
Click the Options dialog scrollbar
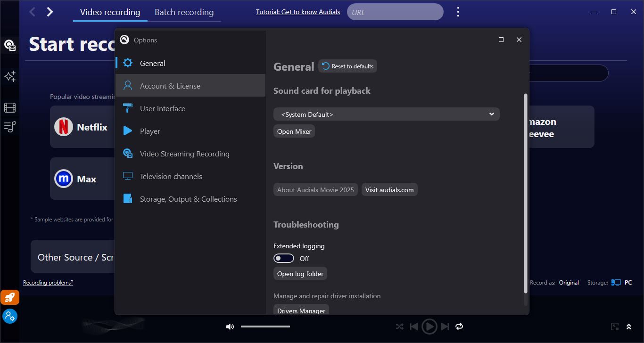(x=526, y=193)
